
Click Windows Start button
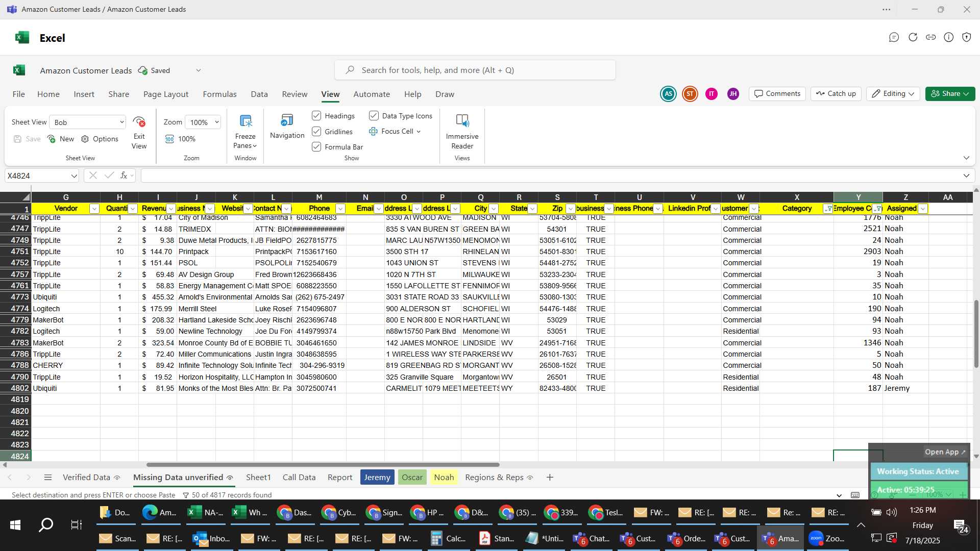tap(15, 524)
